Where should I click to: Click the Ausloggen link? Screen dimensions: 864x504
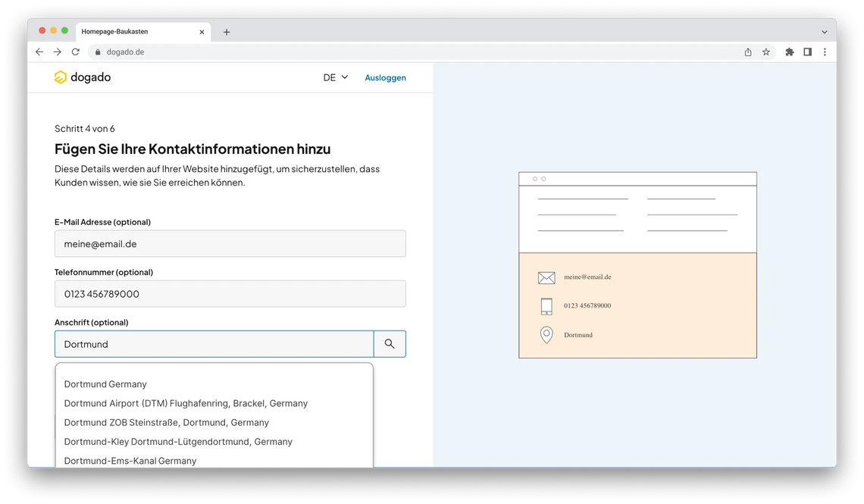(385, 77)
